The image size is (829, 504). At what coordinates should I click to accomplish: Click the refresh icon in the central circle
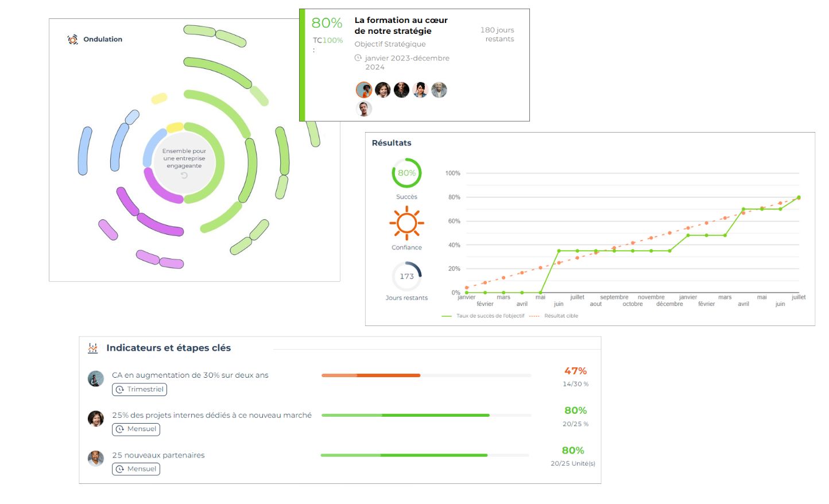coord(184,176)
